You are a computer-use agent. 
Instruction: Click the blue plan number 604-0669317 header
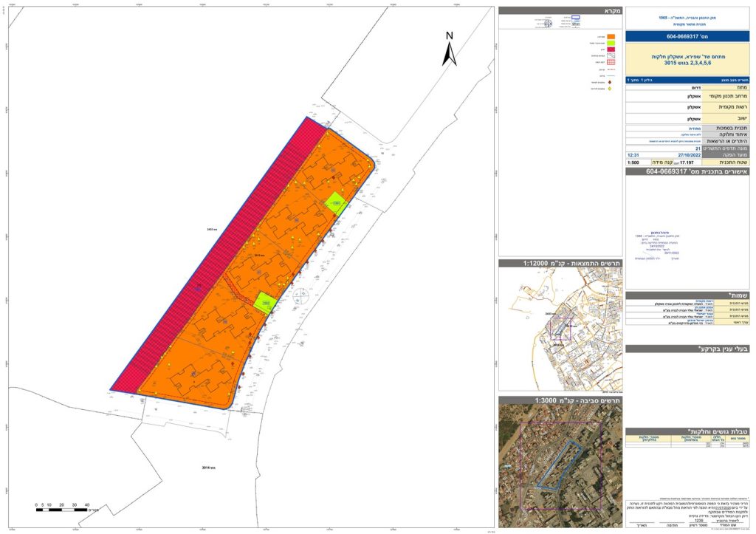click(x=687, y=37)
